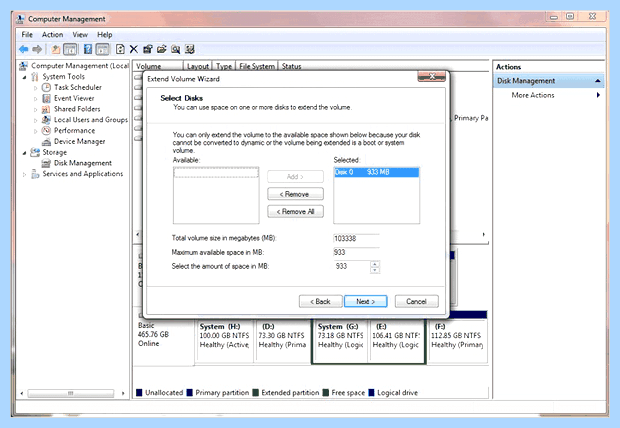The height and width of the screenshot is (428, 620).
Task: Increase space amount with spinner up arrow
Action: [x=375, y=263]
